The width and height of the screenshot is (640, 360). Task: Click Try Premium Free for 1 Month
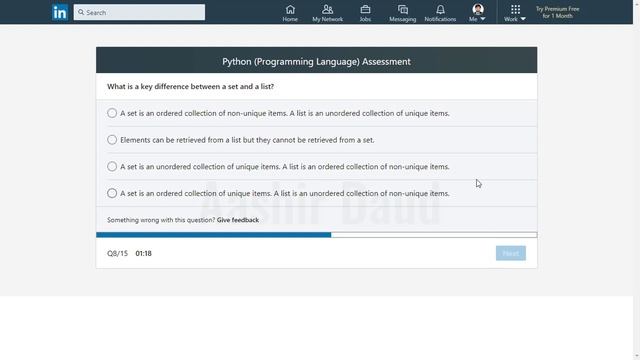pyautogui.click(x=557, y=12)
